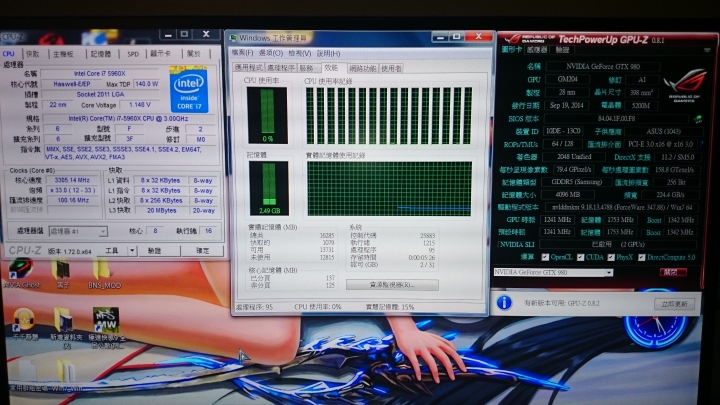Switch to the 快取 tab in CPU-Z
The height and width of the screenshot is (405, 720).
(x=33, y=54)
